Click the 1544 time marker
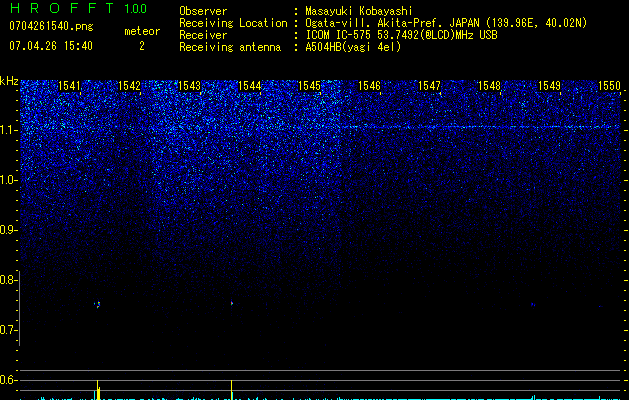The height and width of the screenshot is (400, 629). tap(250, 86)
